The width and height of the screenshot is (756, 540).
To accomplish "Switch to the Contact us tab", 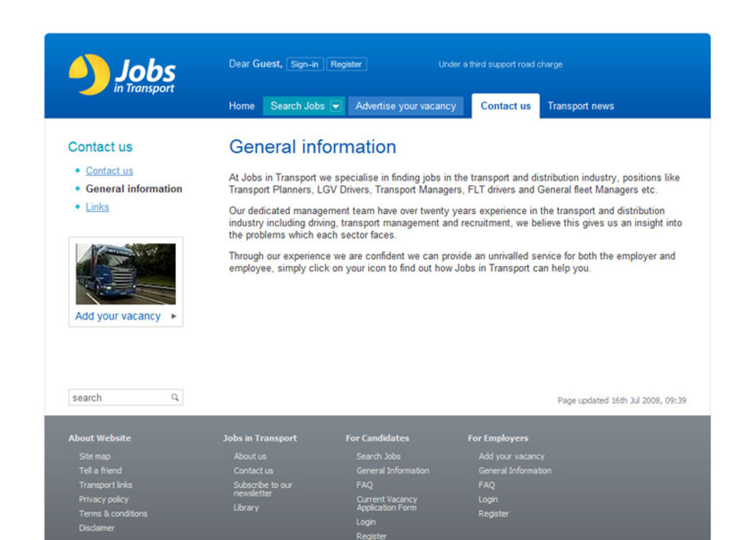I will [505, 106].
